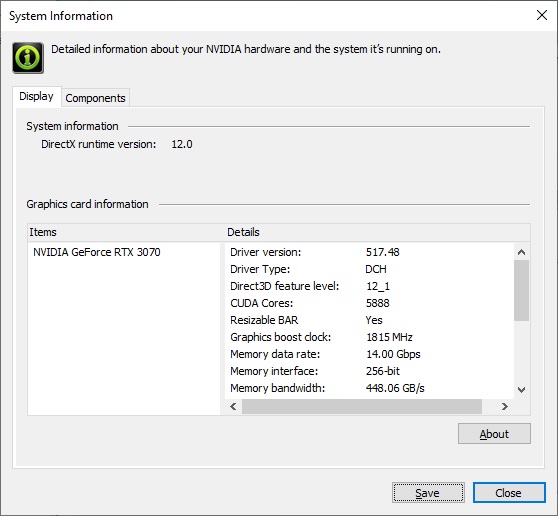
Task: Click the details scroll up arrow
Action: point(521,252)
